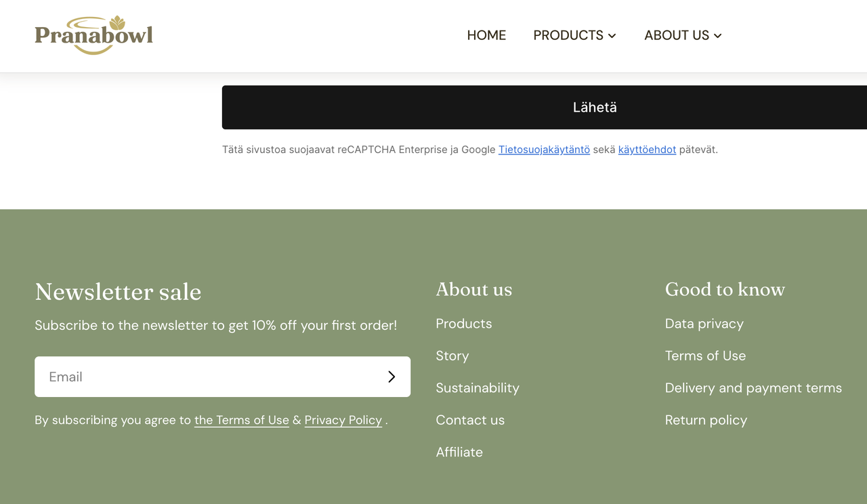Click the Pranabowl logo
The width and height of the screenshot is (867, 504).
[x=93, y=35]
